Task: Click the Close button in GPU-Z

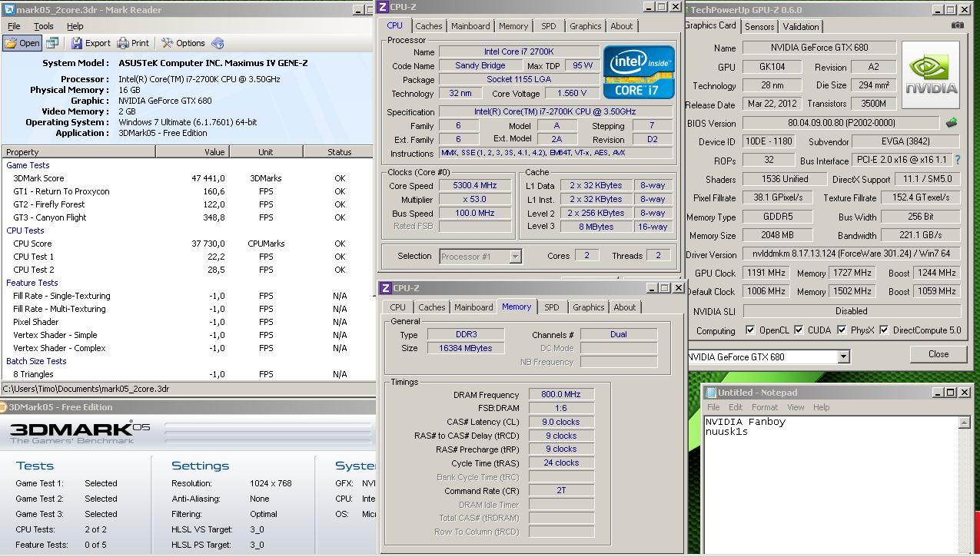Action: [938, 354]
